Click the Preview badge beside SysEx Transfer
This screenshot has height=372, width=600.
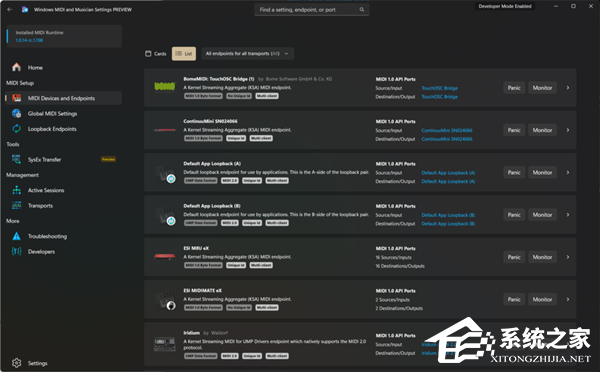[x=108, y=159]
